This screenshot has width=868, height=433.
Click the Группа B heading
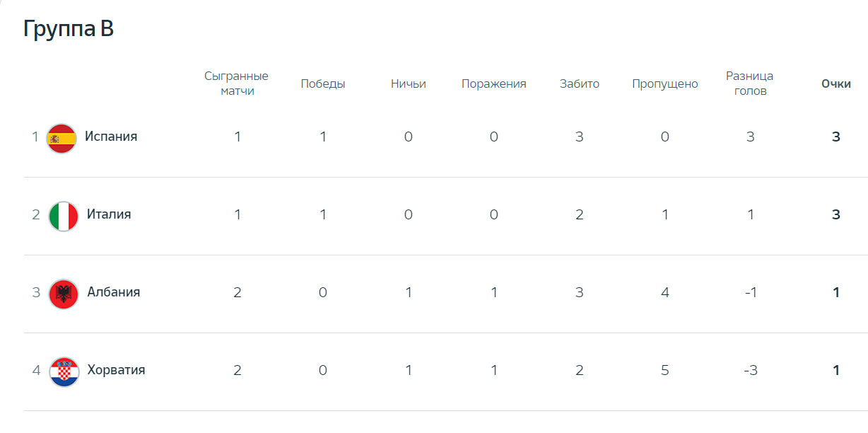click(x=69, y=29)
